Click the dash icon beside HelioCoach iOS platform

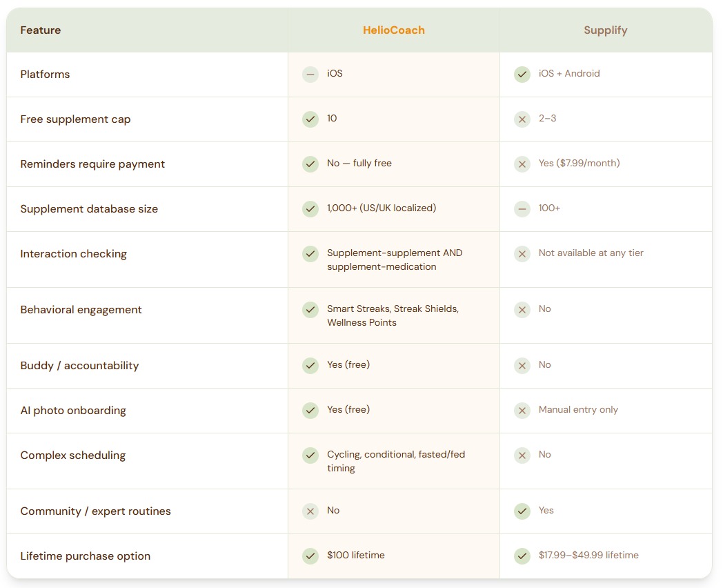(310, 75)
